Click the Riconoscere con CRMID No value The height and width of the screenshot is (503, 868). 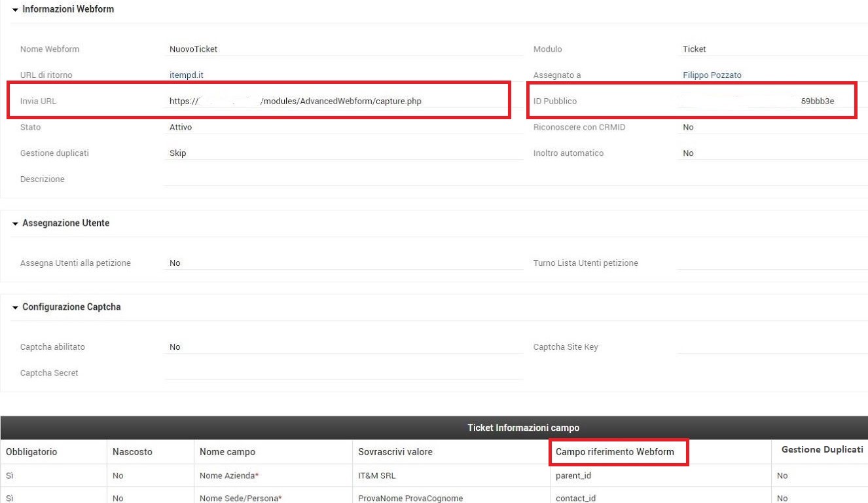click(688, 127)
